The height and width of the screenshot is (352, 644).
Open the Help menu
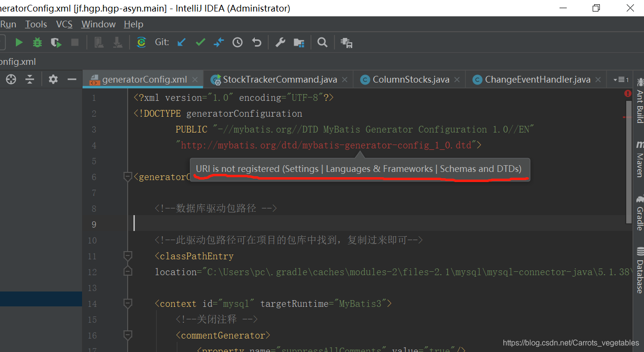coord(133,24)
